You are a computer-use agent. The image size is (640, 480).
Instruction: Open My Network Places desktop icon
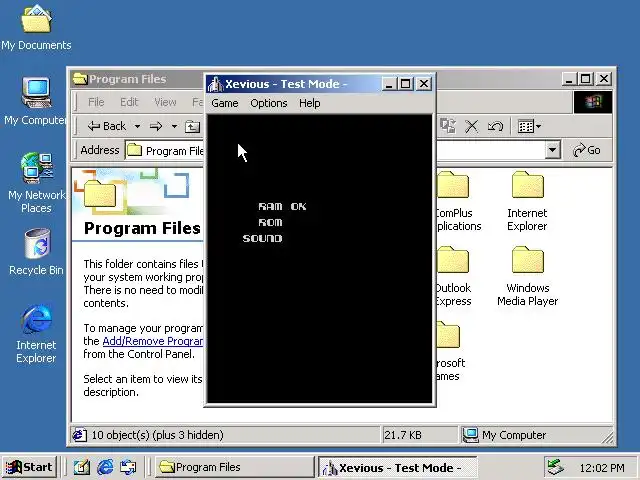(36, 183)
